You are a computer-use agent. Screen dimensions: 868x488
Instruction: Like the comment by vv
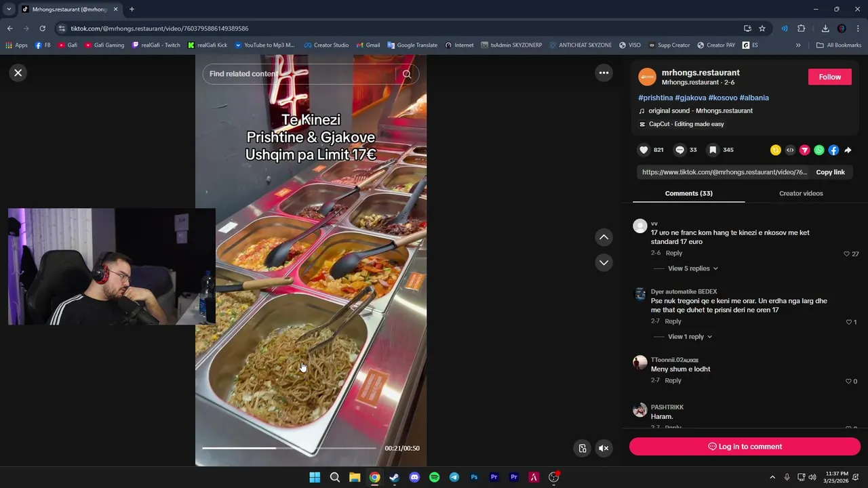pyautogui.click(x=846, y=253)
